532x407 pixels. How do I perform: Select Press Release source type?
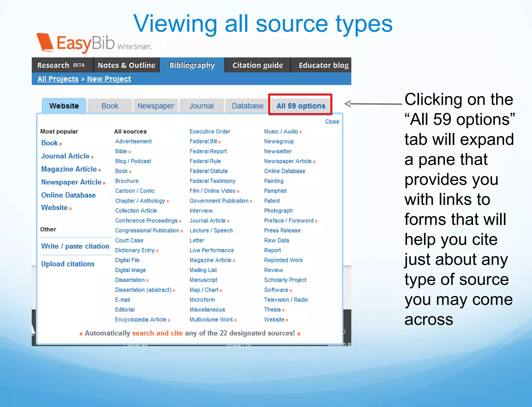tap(282, 230)
